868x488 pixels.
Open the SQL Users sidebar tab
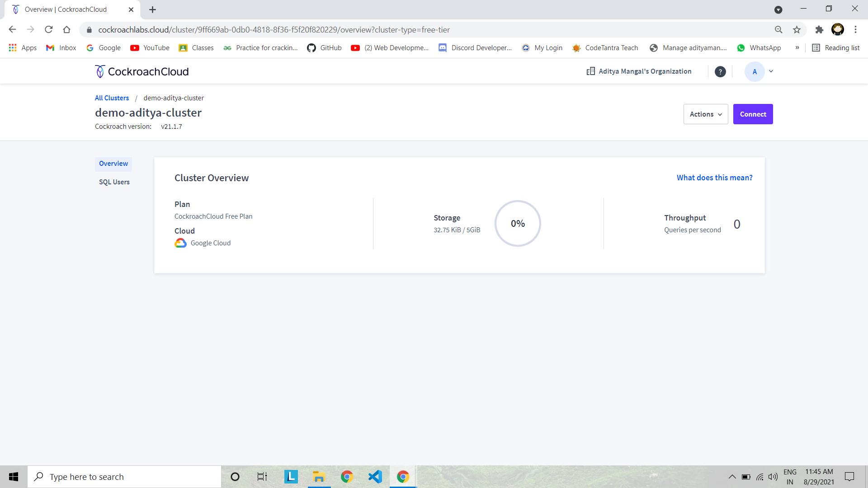(114, 182)
